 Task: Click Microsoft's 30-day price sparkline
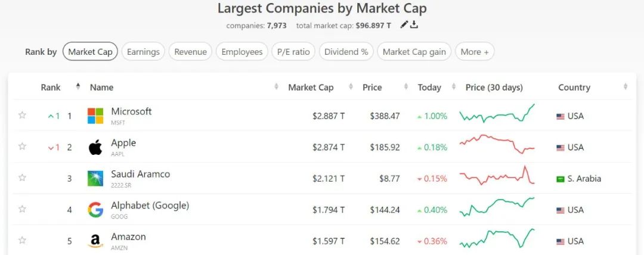pyautogui.click(x=497, y=113)
